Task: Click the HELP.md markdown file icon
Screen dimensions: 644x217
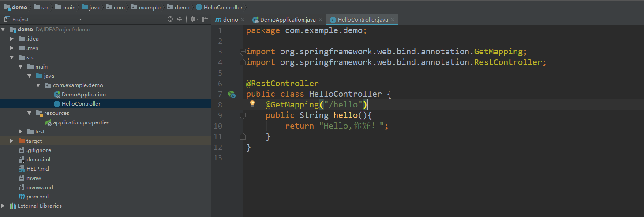Action: tap(22, 169)
